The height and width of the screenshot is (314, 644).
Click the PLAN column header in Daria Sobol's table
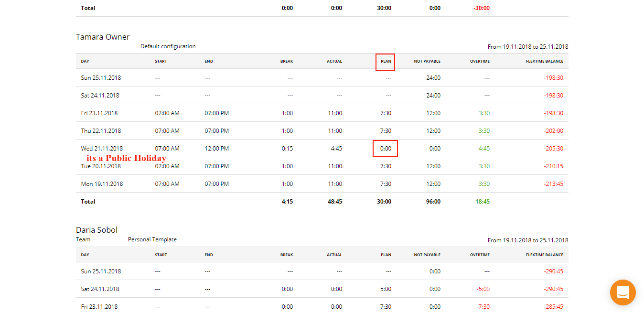pos(386,255)
